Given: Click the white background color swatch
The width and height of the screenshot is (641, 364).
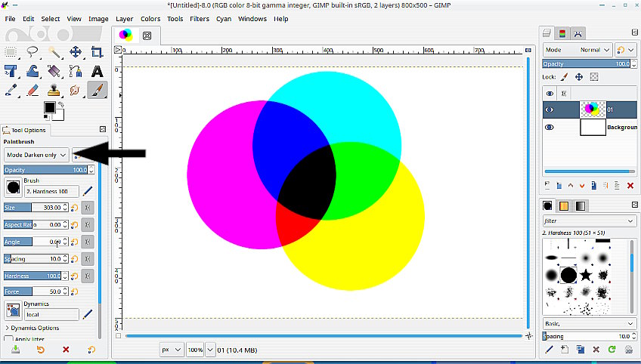Looking at the screenshot, I should pyautogui.click(x=60, y=116).
